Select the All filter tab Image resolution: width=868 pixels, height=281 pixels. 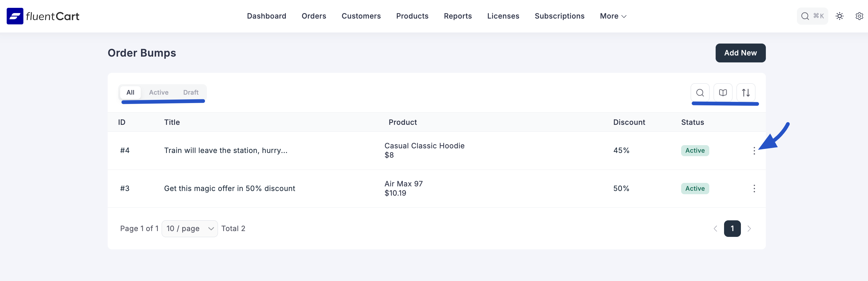(130, 92)
